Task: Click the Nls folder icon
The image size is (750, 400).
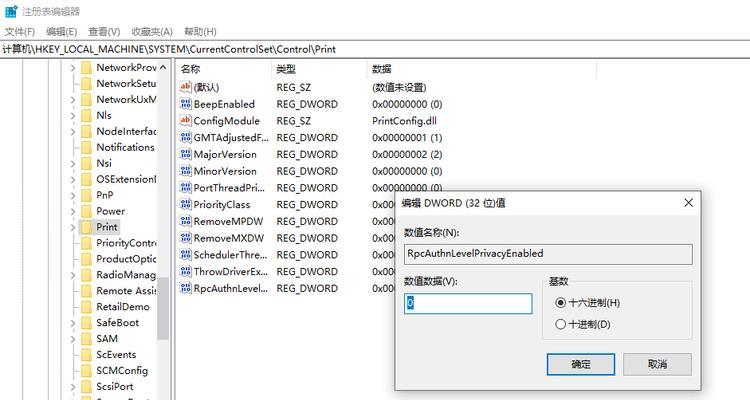Action: coord(86,115)
